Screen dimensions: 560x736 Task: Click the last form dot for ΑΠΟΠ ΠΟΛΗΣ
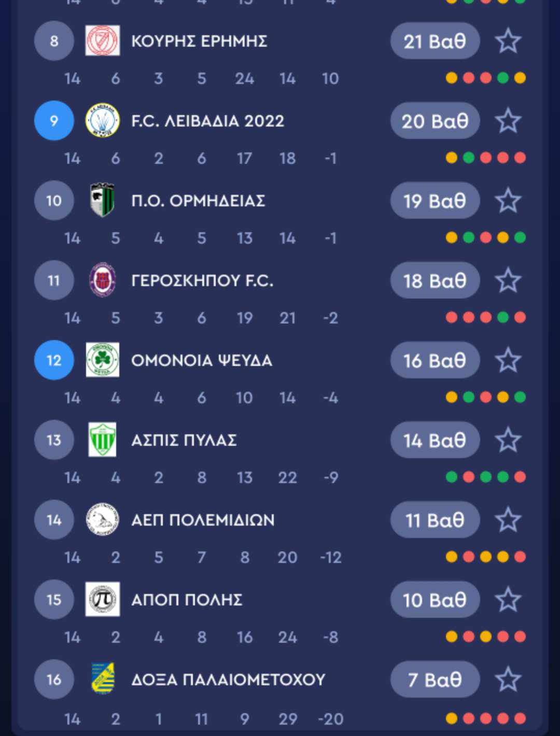pyautogui.click(x=520, y=636)
